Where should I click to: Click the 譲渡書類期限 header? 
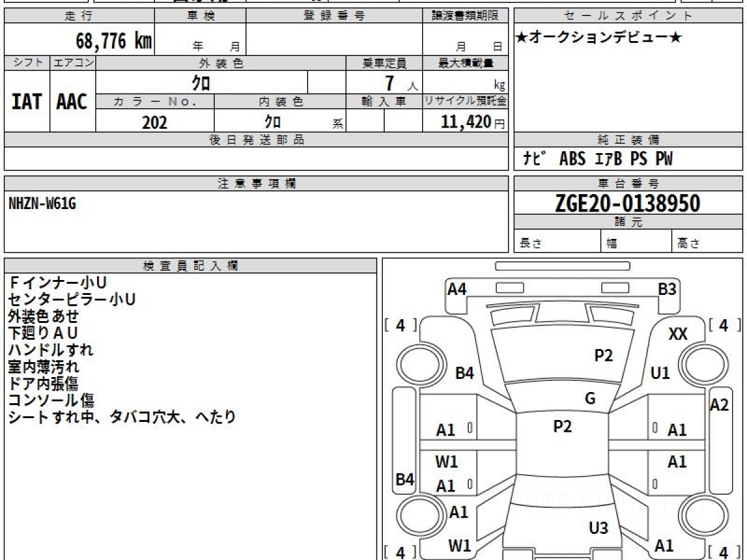point(465,16)
